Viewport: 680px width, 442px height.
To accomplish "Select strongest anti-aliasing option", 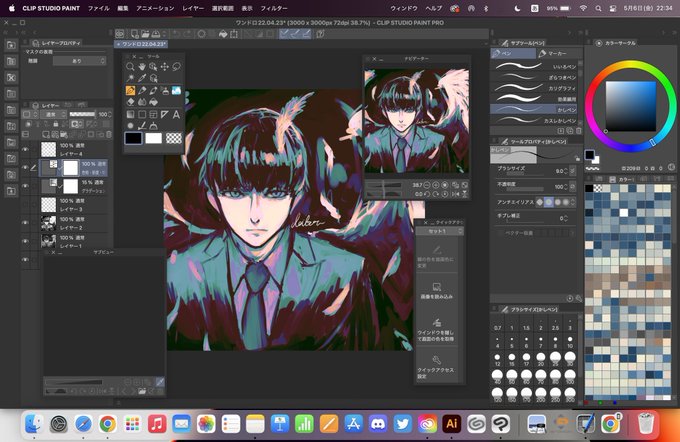I will (x=566, y=202).
